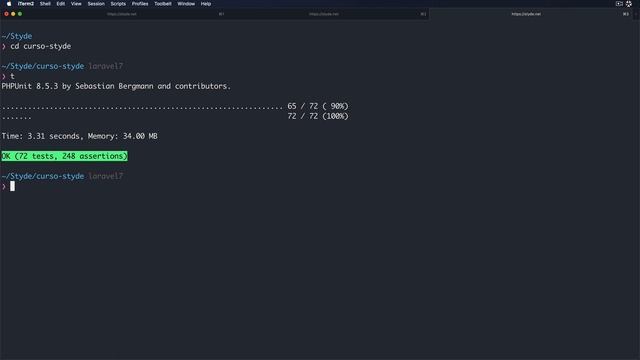Click the rightmost menu bar status icon
Image resolution: width=640 pixels, height=360 pixels.
point(629,4)
